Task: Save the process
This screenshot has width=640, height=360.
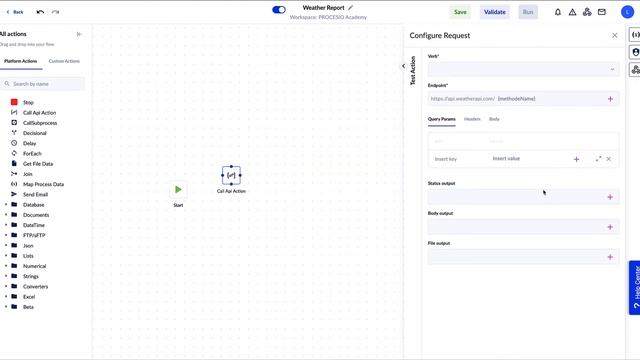Action: 460,12
